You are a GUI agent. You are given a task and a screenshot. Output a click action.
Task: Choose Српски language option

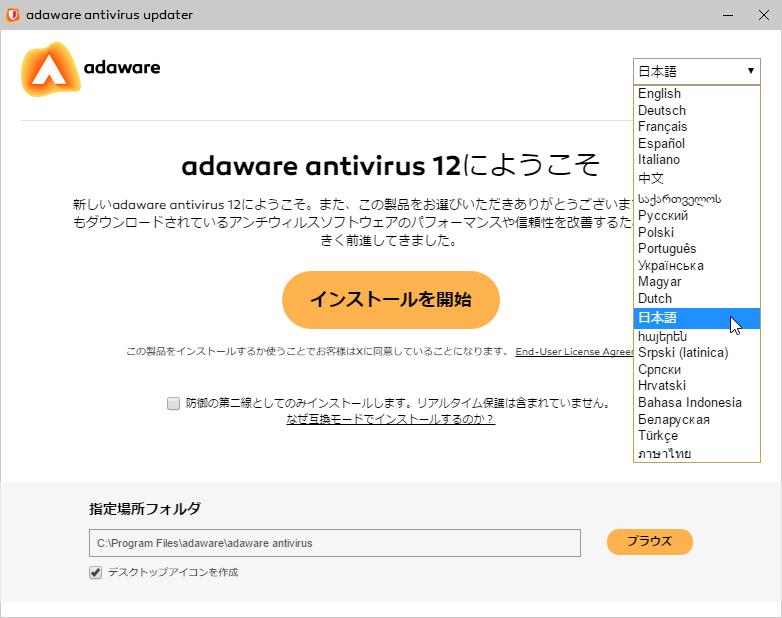click(x=696, y=370)
